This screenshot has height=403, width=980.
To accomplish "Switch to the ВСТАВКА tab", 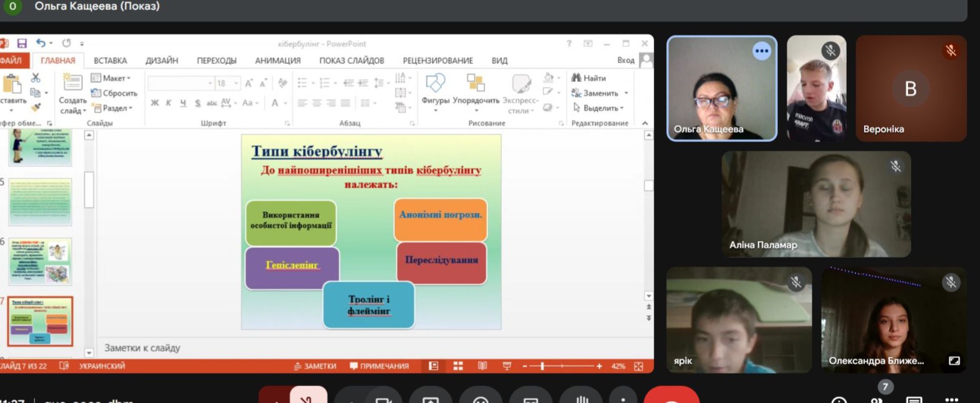I will [x=110, y=61].
